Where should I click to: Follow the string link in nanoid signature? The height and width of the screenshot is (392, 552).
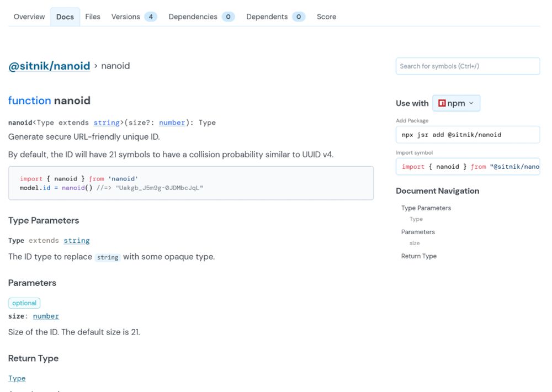click(107, 123)
